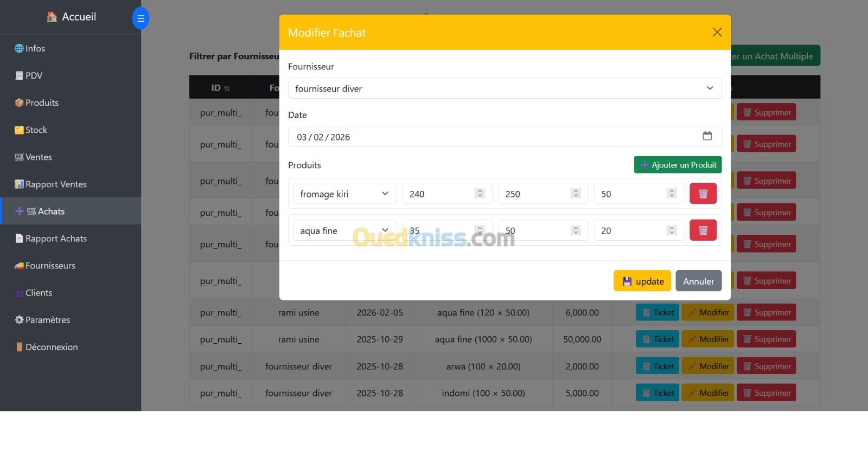The image size is (868, 475).
Task: Click the Date field 03/02/2026
Action: pyautogui.click(x=505, y=137)
